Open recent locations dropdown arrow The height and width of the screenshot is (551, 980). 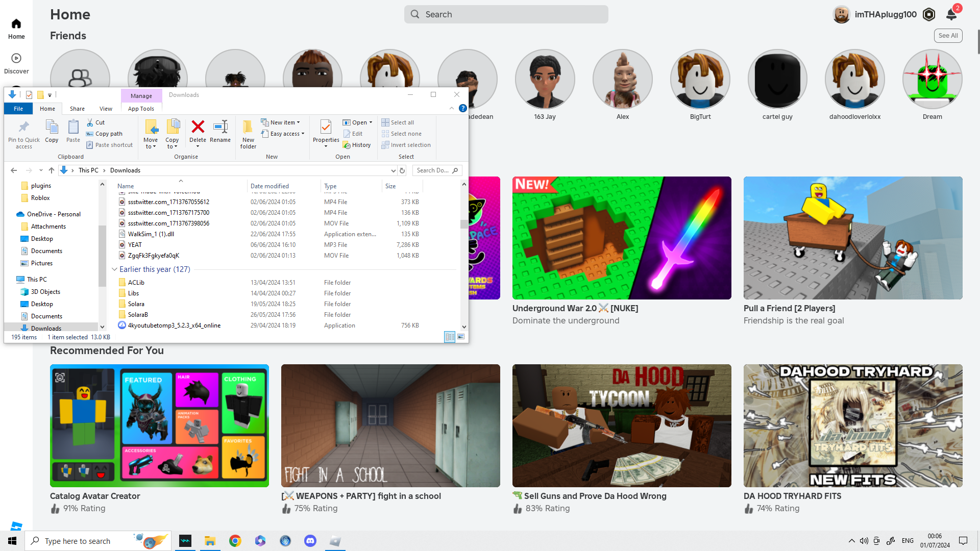click(41, 170)
